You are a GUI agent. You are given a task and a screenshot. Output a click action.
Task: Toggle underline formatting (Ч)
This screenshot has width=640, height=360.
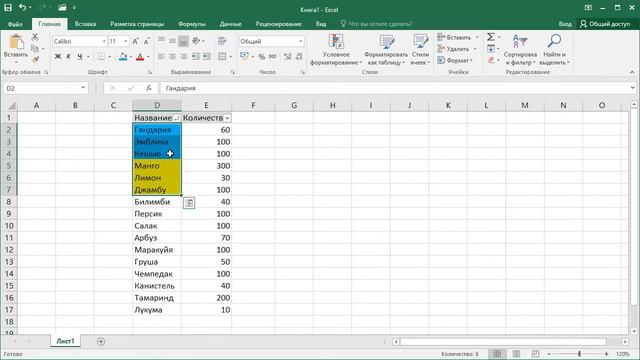point(80,56)
